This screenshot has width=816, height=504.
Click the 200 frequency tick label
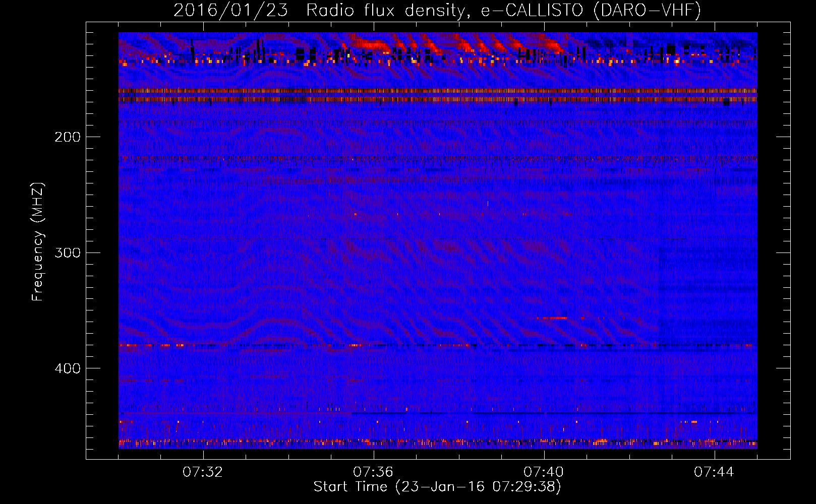68,137
